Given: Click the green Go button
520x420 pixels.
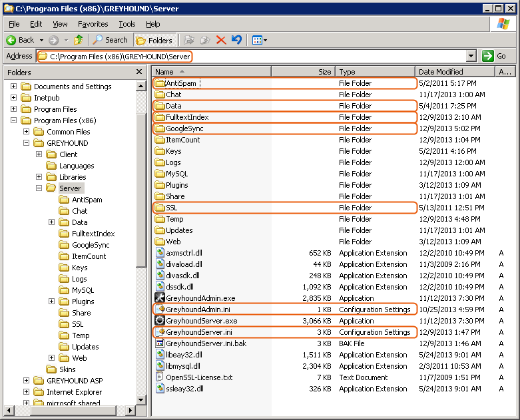Looking at the screenshot, I should (x=494, y=56).
